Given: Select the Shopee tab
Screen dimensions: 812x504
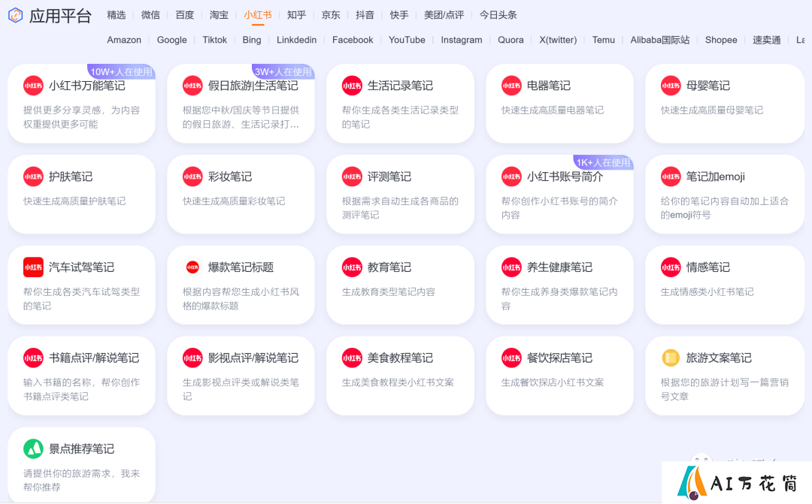Looking at the screenshot, I should 721,40.
